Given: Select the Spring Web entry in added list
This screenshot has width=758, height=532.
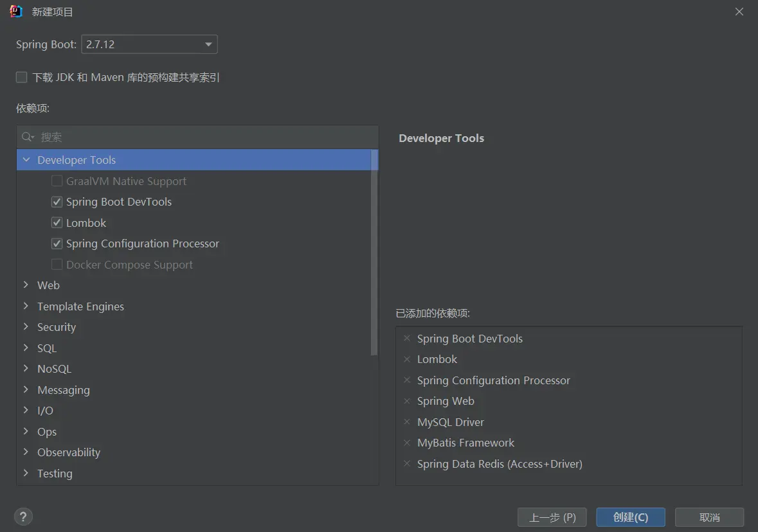Looking at the screenshot, I should pos(446,401).
